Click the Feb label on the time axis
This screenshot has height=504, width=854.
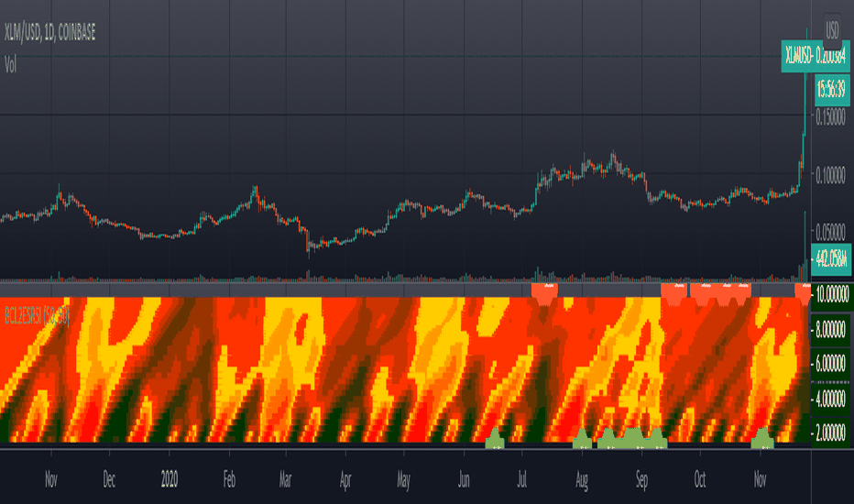click(229, 480)
